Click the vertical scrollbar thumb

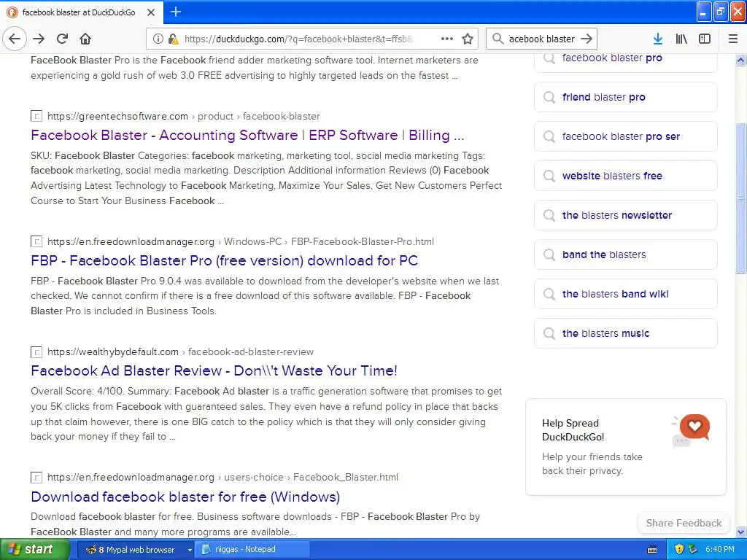(x=740, y=198)
